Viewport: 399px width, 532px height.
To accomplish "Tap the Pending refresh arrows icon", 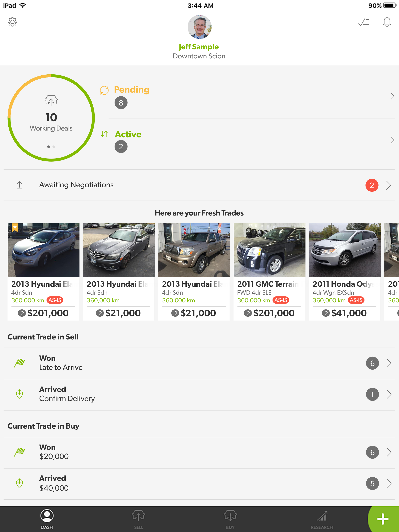I will pyautogui.click(x=104, y=90).
